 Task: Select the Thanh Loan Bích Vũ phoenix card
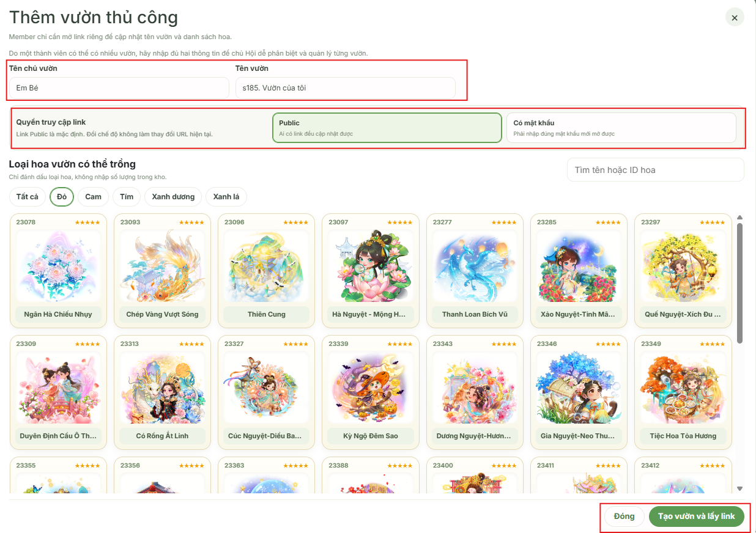(x=475, y=271)
